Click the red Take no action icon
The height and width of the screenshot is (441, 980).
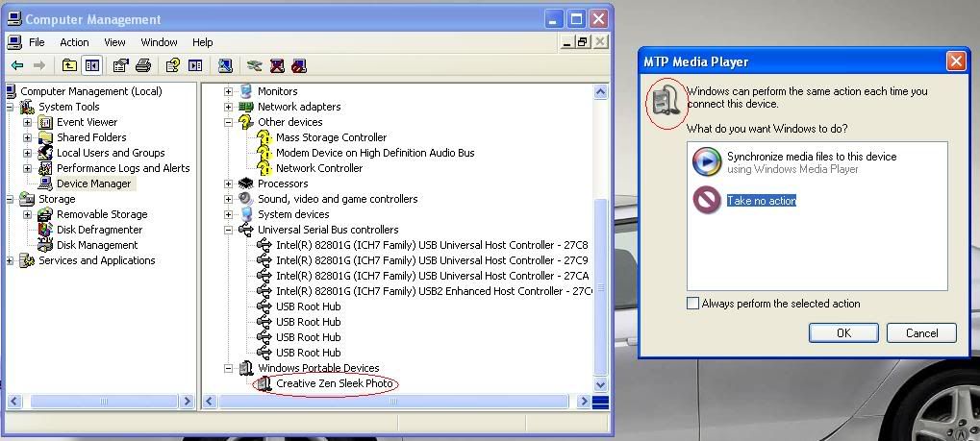pyautogui.click(x=707, y=201)
